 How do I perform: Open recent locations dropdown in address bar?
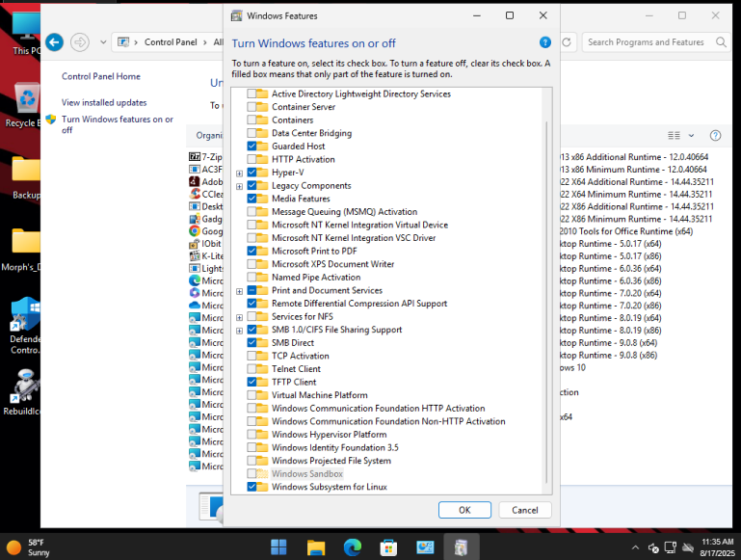[103, 42]
